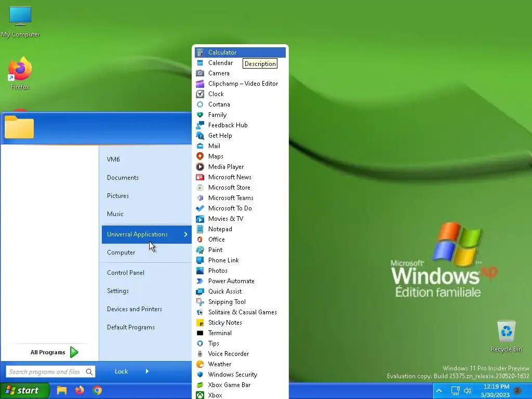532x399 pixels.
Task: Select Terminal in the apps list
Action: 240,333
